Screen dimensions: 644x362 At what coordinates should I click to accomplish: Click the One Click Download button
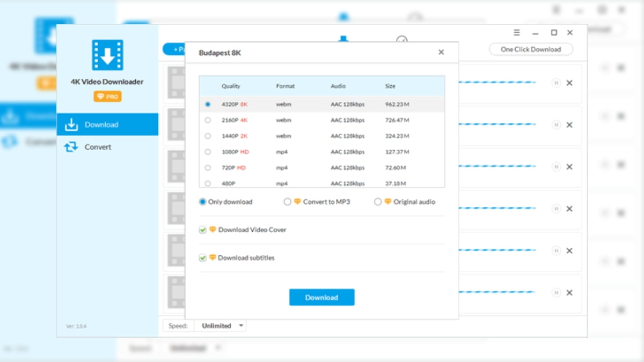pyautogui.click(x=531, y=49)
